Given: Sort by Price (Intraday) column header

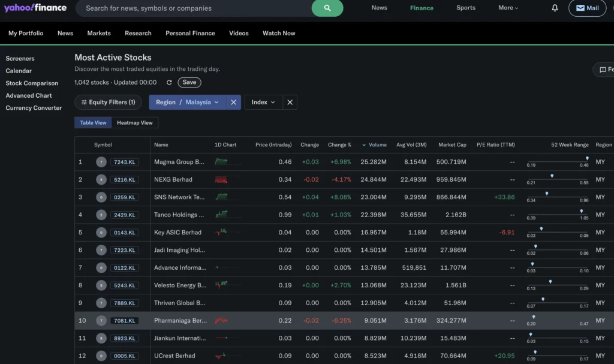Looking at the screenshot, I should pyautogui.click(x=273, y=145).
